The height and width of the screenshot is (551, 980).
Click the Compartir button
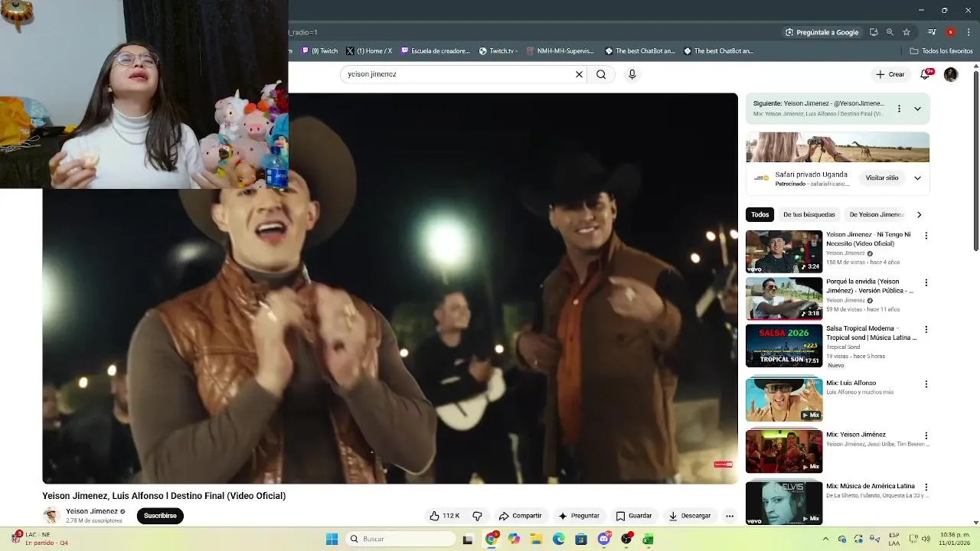(520, 516)
